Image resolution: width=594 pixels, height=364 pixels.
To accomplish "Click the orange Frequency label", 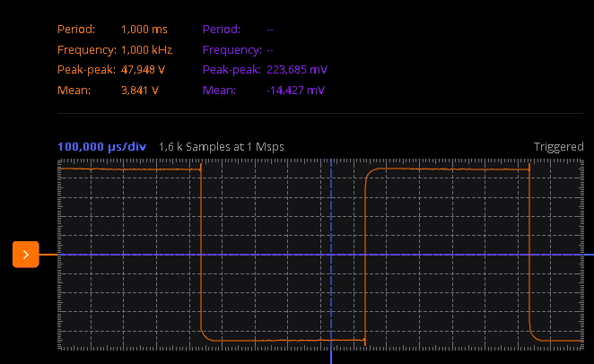I will click(87, 49).
